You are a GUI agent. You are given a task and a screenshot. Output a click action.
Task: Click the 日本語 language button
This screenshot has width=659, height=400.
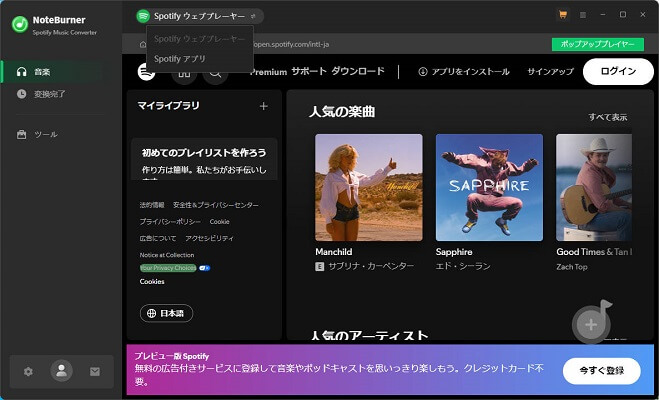point(166,313)
